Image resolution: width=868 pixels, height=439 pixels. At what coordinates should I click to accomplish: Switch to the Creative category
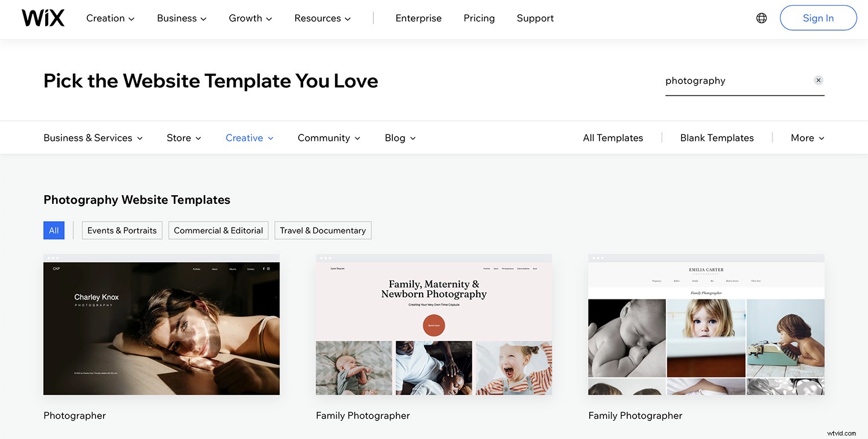point(249,138)
